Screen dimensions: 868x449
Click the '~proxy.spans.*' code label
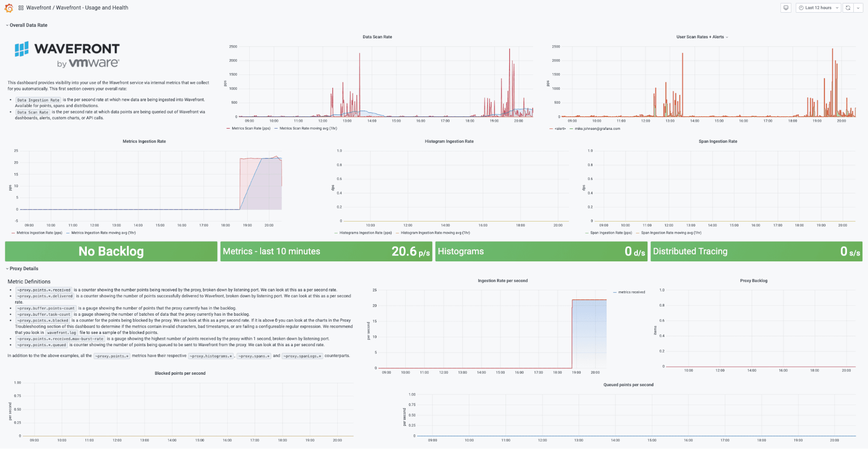pyautogui.click(x=254, y=356)
